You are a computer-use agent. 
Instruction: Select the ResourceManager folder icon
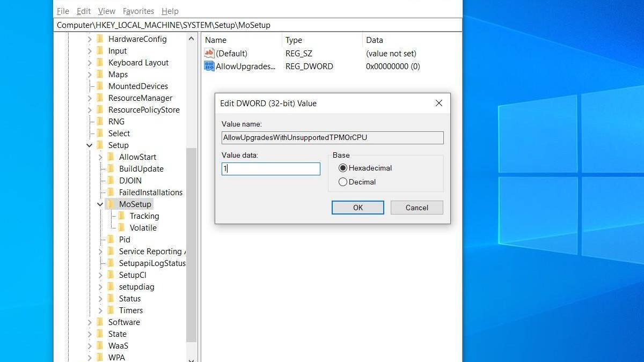click(100, 98)
